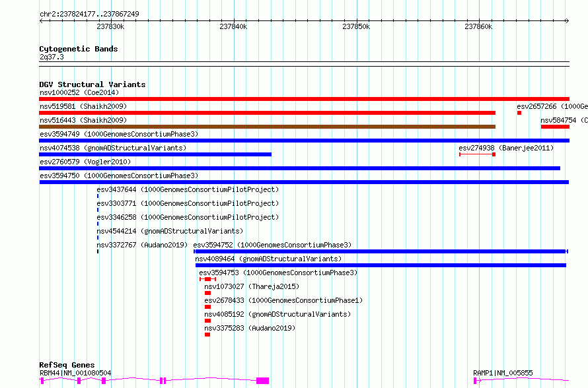Click the esv2760579 (Vogler2010) label
Screen dimensions: 588x388
point(85,162)
